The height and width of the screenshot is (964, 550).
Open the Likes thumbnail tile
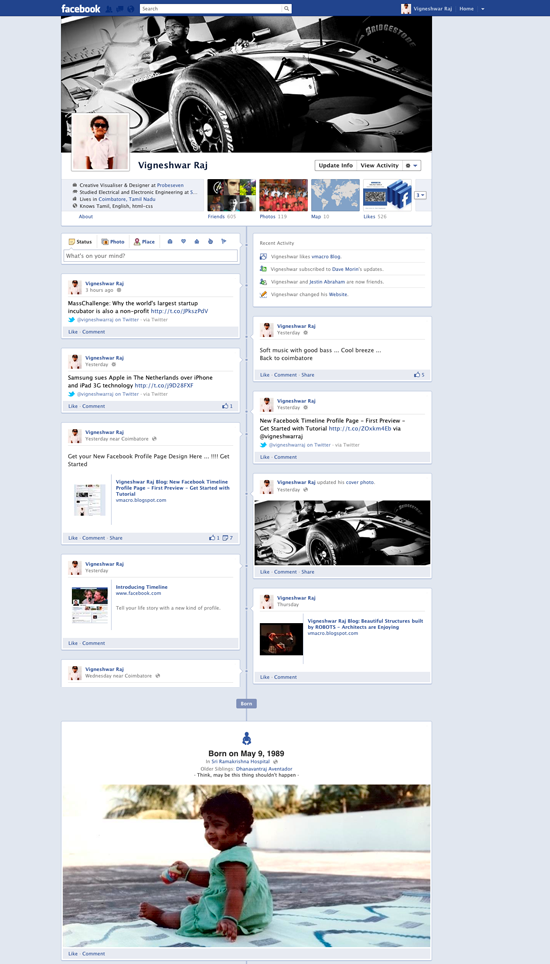387,195
